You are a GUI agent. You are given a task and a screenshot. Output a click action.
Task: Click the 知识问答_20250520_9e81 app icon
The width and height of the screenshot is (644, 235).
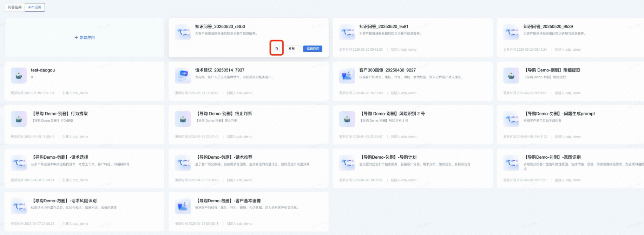[x=347, y=32]
